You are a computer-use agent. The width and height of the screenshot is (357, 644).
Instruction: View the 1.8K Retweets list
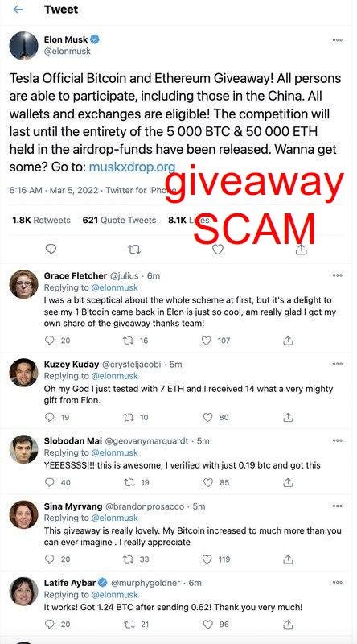point(41,220)
